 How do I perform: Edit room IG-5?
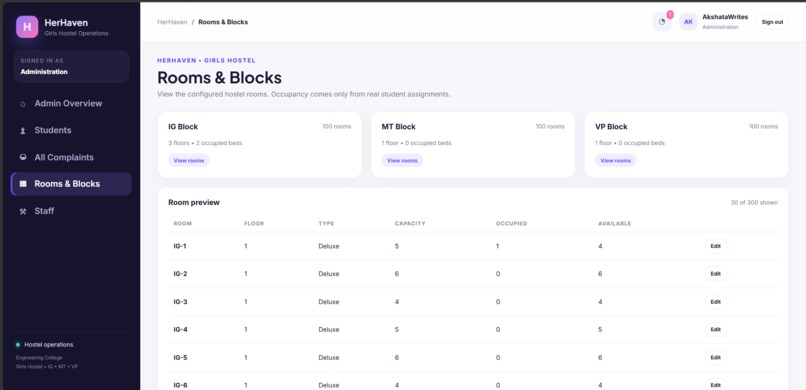coord(716,357)
